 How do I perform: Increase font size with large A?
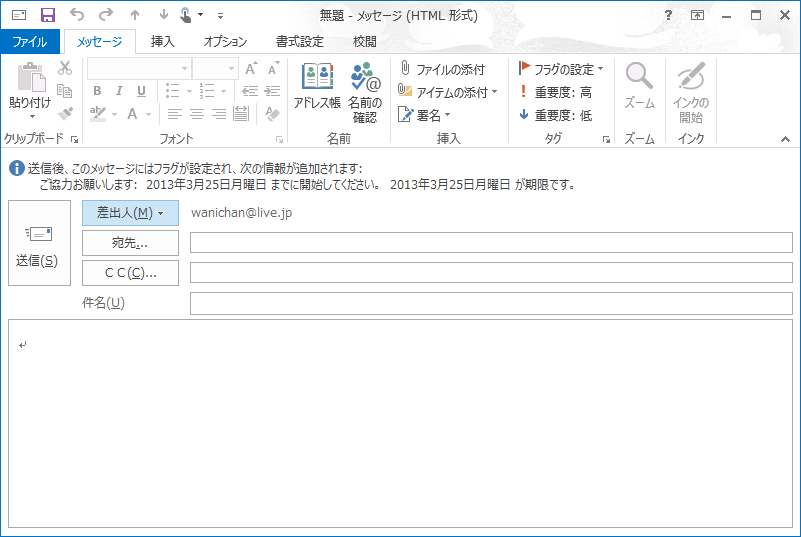(251, 68)
